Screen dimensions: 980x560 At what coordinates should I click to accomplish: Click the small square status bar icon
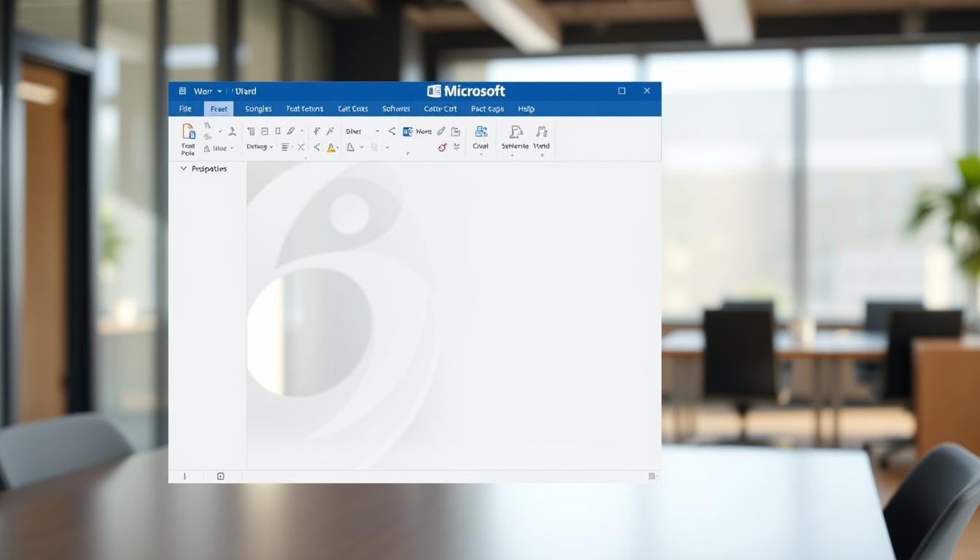pos(220,476)
